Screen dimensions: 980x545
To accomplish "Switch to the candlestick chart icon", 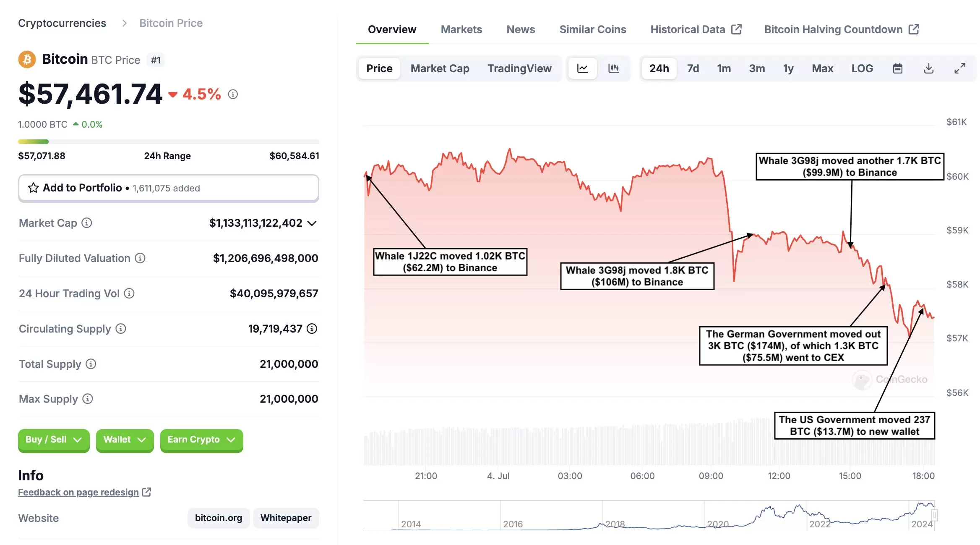I will [x=613, y=68].
